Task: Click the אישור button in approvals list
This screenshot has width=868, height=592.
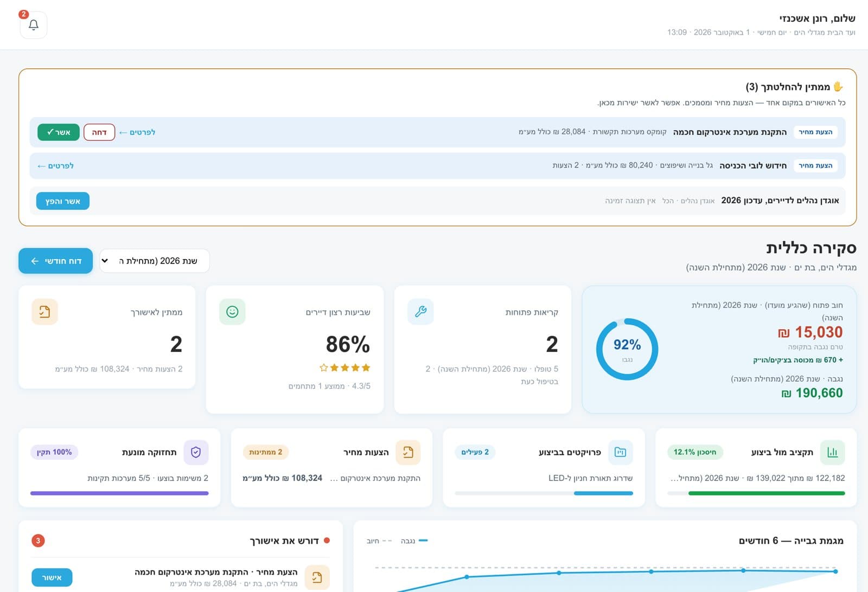Action: pyautogui.click(x=52, y=578)
